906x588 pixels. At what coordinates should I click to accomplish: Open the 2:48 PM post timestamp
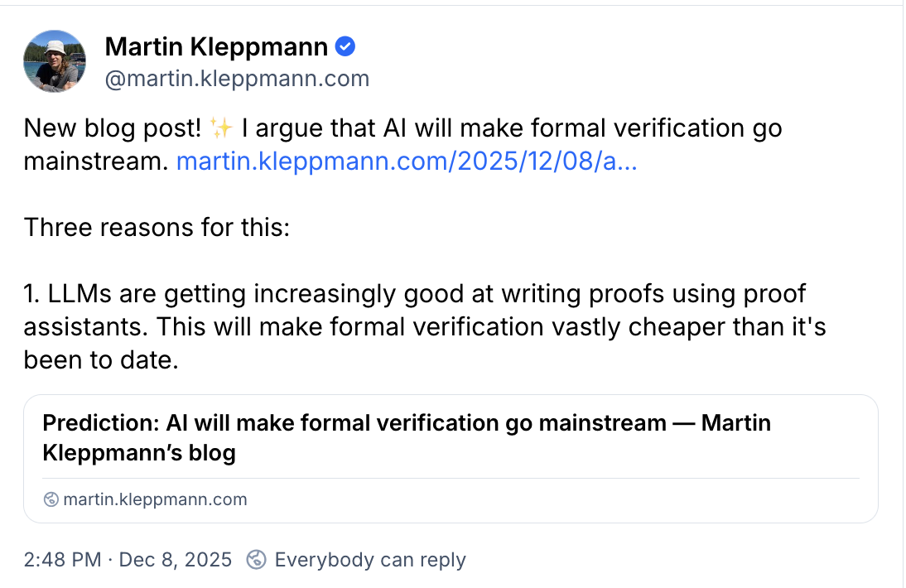click(x=62, y=560)
